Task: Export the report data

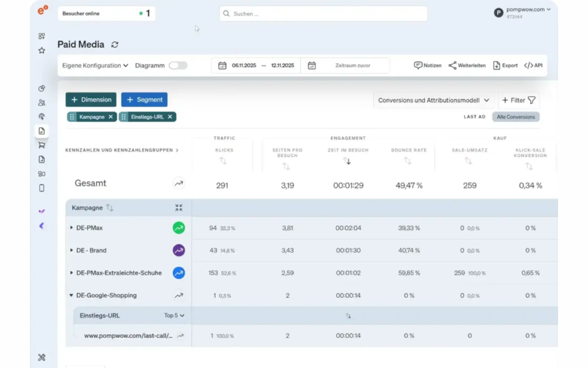Action: pyautogui.click(x=505, y=66)
